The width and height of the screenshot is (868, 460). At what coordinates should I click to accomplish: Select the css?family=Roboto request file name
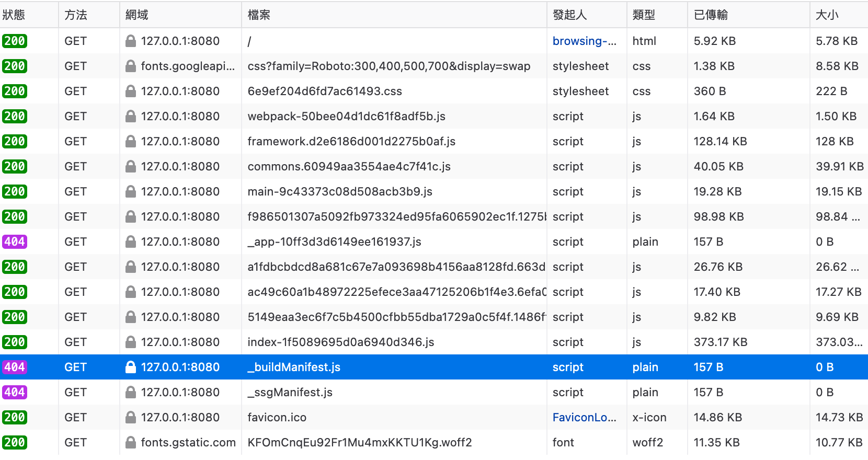tap(389, 66)
